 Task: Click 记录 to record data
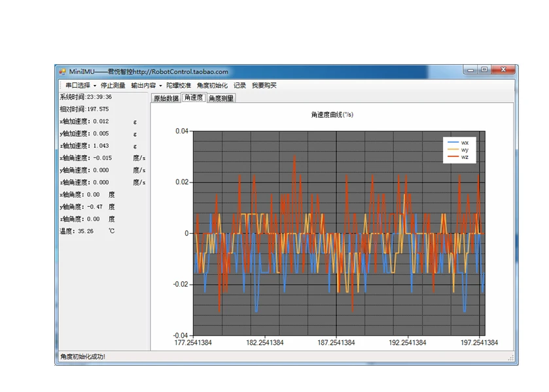(x=239, y=86)
